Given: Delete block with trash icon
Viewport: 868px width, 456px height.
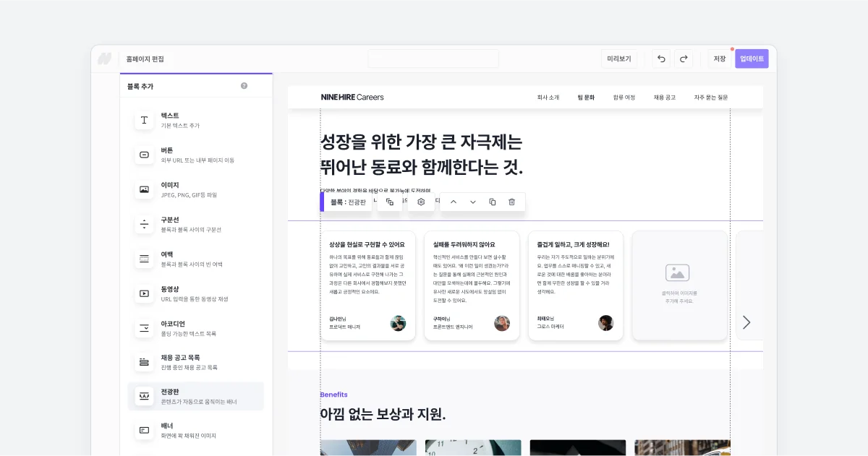Looking at the screenshot, I should [511, 202].
